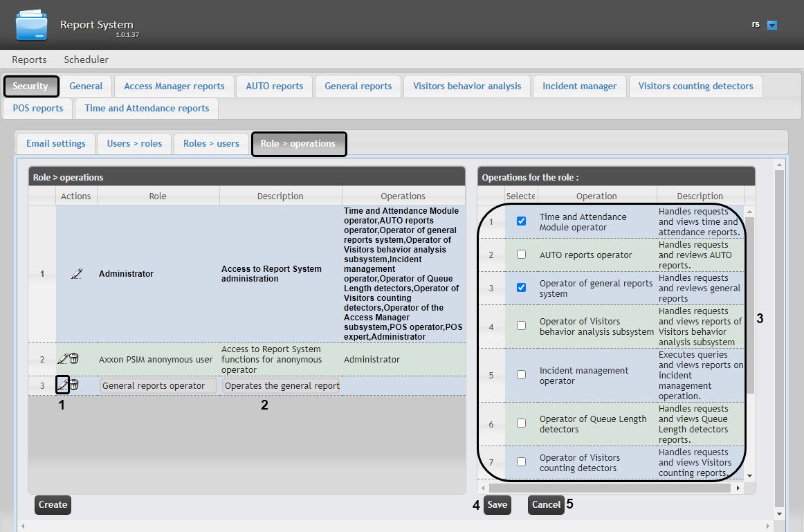Image resolution: width=804 pixels, height=532 pixels.
Task: Click the role description text field
Action: click(281, 386)
